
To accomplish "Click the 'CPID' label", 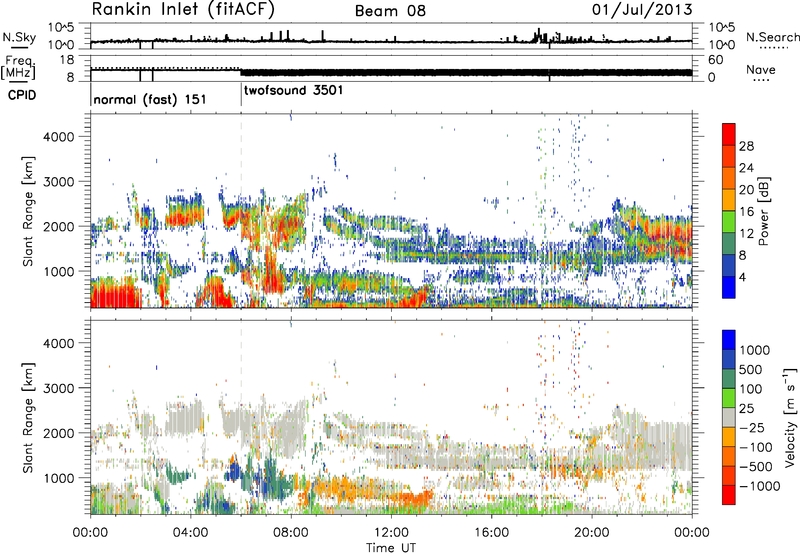I will (x=22, y=95).
